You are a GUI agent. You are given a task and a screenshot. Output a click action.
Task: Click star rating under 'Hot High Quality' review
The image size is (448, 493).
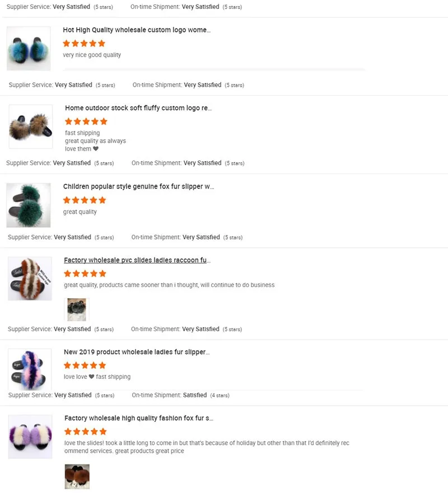84,44
